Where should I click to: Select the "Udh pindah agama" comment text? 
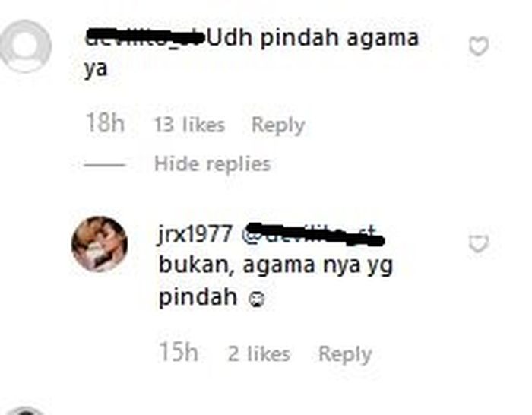point(313,38)
